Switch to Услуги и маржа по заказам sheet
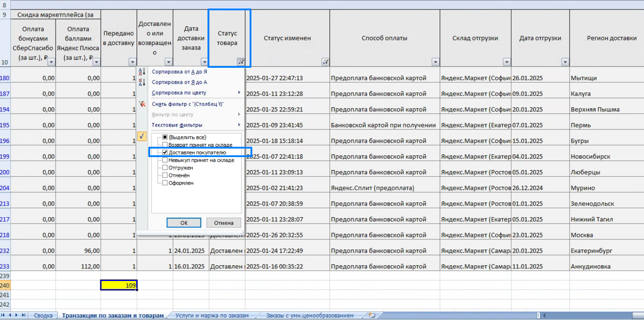The height and width of the screenshot is (320, 644). tap(212, 316)
